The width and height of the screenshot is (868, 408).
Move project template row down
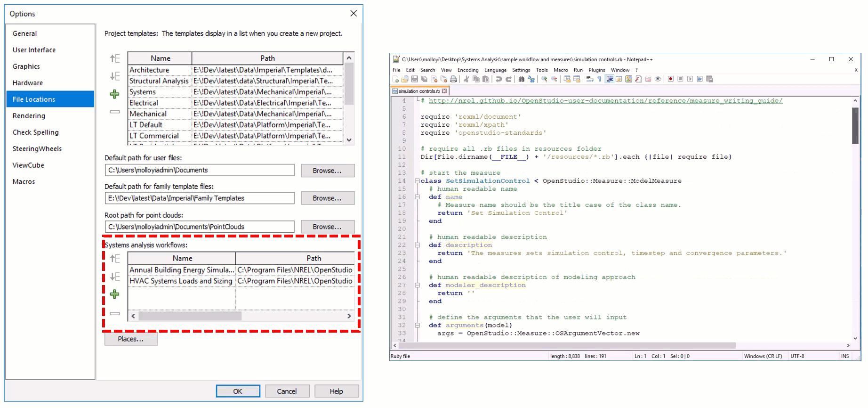pyautogui.click(x=114, y=76)
